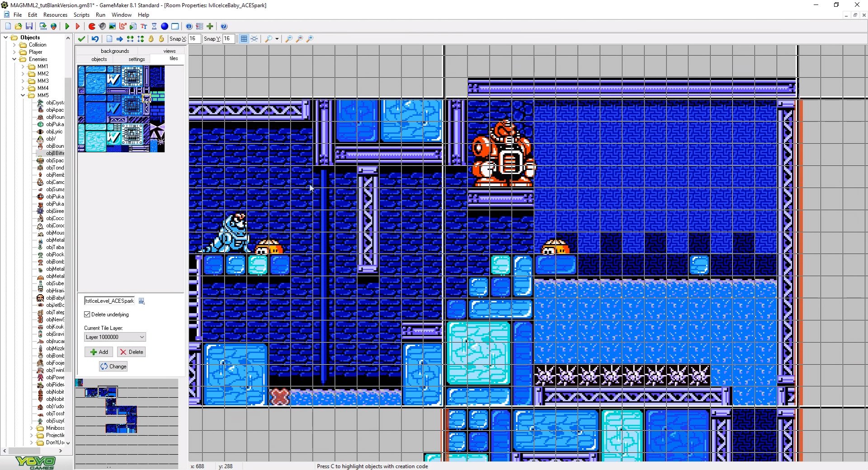Add a new tile layer
The height and width of the screenshot is (470, 868).
point(99,352)
